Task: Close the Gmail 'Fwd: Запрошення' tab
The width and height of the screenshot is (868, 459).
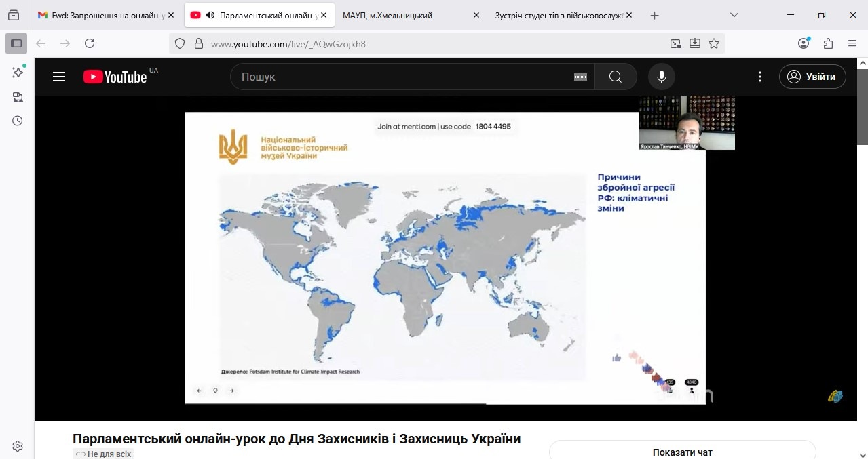Action: pyautogui.click(x=171, y=15)
